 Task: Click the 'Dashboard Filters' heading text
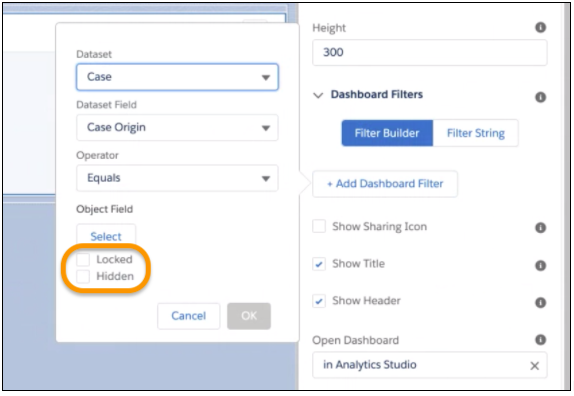tap(377, 94)
